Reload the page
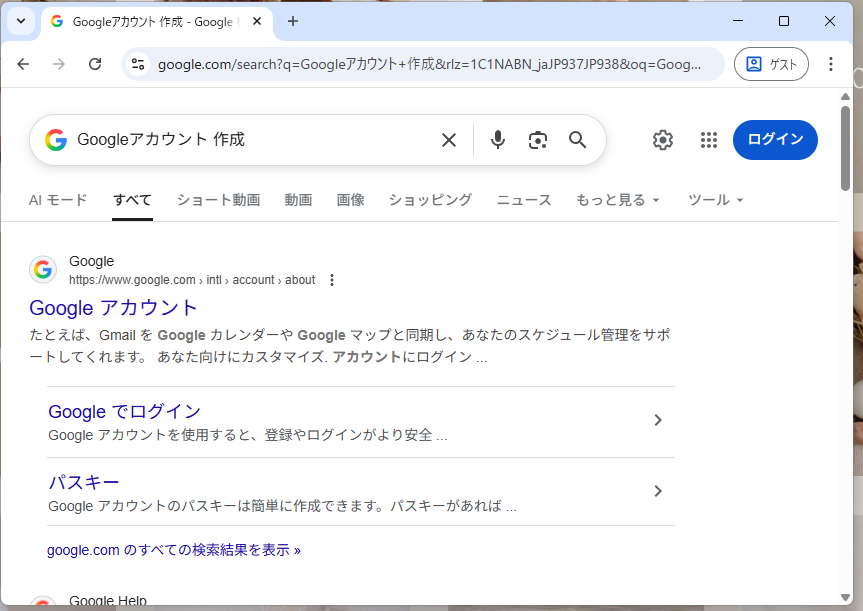The height and width of the screenshot is (611, 863). (x=95, y=64)
